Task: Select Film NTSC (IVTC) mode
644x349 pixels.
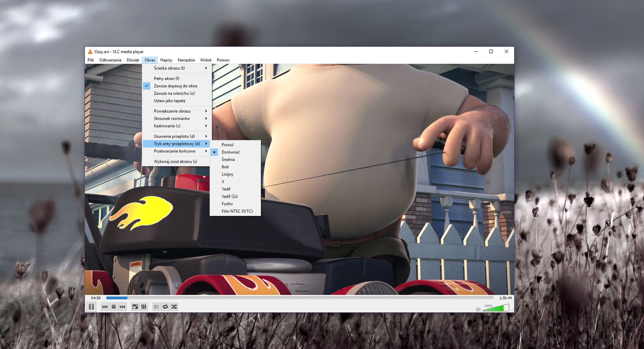Action: coord(235,211)
